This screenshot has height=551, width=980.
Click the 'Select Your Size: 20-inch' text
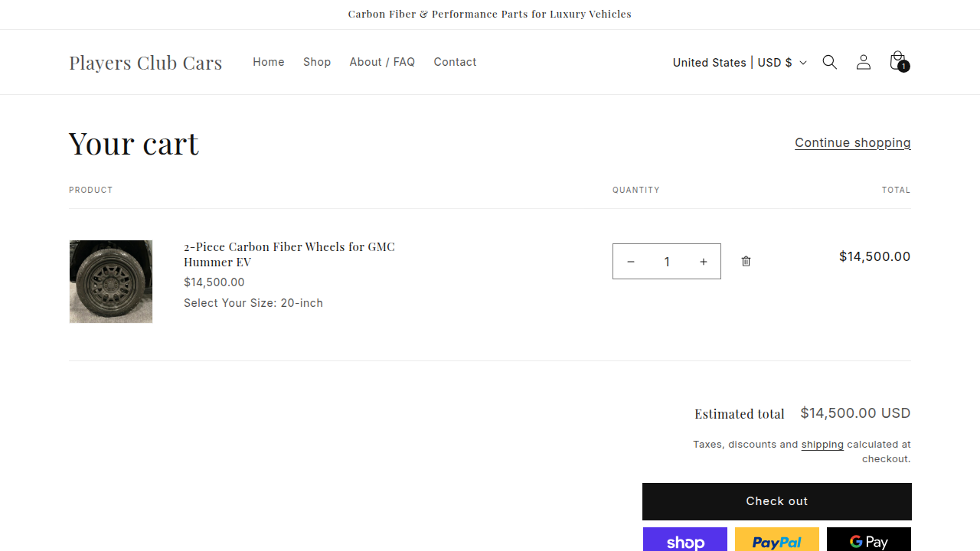[x=253, y=303]
